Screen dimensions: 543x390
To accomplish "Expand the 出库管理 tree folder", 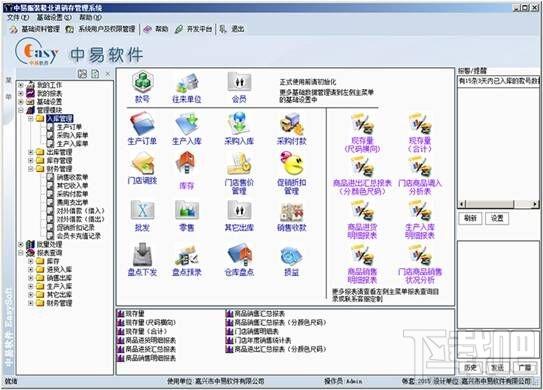I will tap(30, 152).
